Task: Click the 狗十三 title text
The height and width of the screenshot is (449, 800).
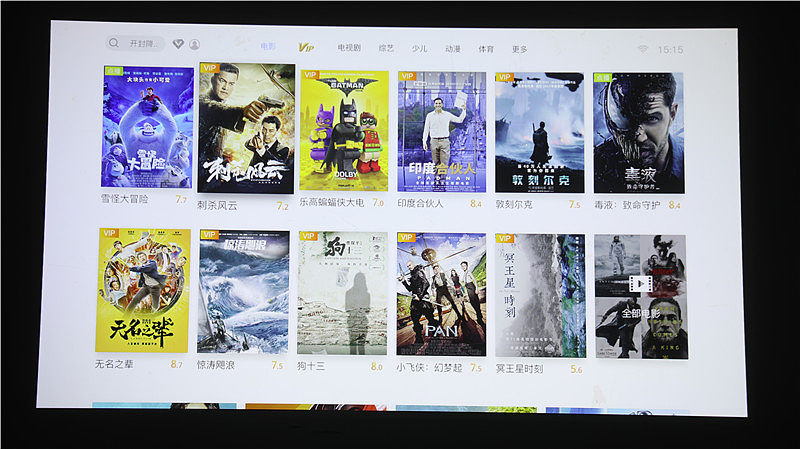Action: coord(311,366)
